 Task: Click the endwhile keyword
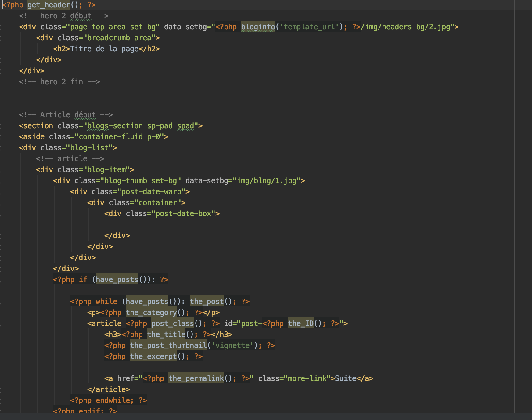(114, 400)
